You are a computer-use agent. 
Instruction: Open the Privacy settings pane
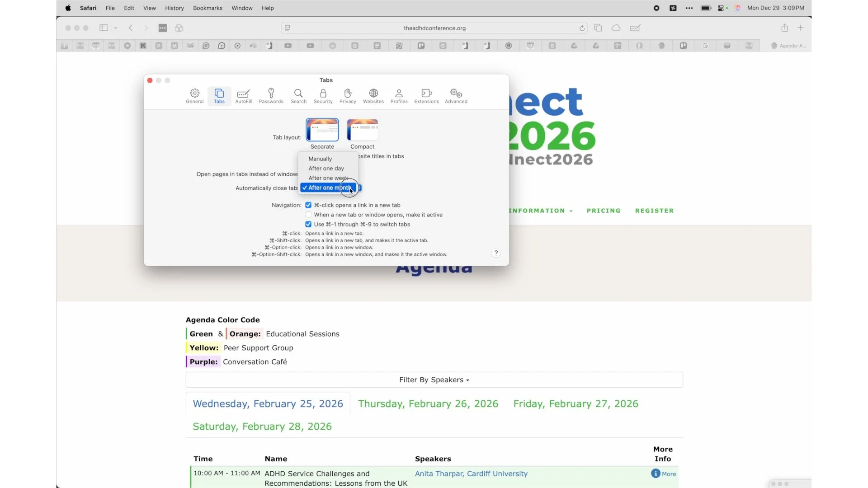(x=347, y=96)
